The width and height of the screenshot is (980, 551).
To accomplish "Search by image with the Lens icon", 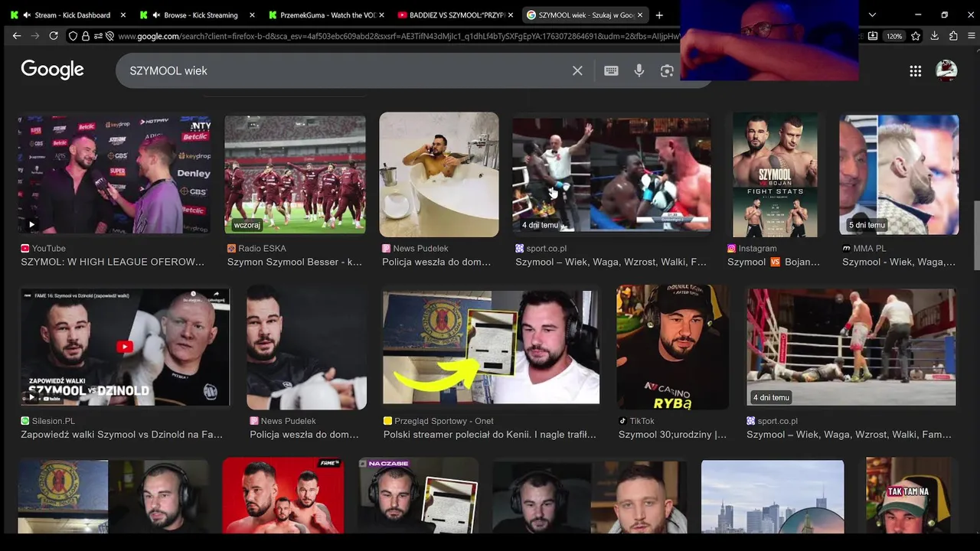I will 667,70.
